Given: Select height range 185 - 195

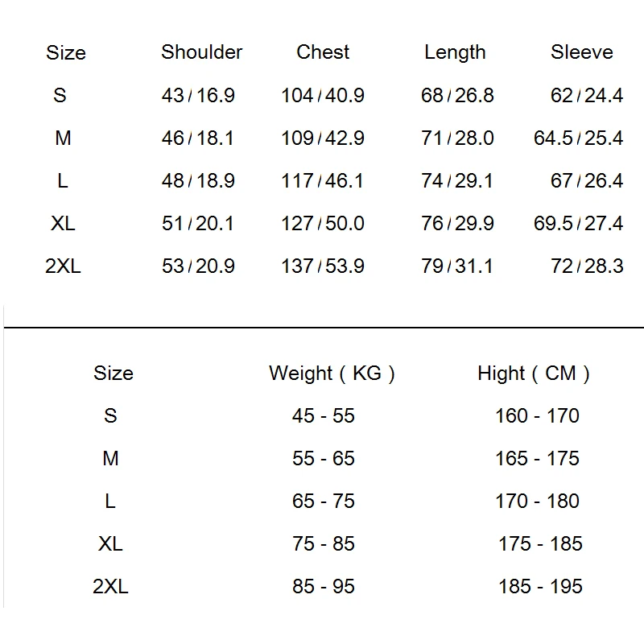Looking at the screenshot, I should point(540,587).
